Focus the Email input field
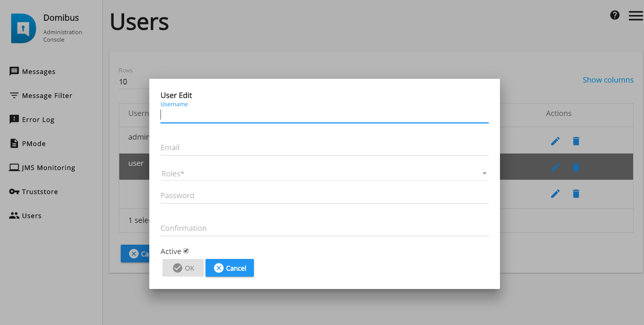Image resolution: width=644 pixels, height=325 pixels. click(324, 148)
